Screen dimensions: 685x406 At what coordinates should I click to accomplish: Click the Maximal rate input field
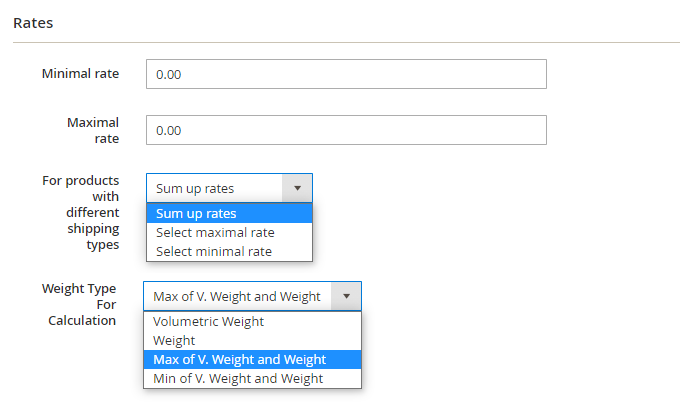(346, 130)
